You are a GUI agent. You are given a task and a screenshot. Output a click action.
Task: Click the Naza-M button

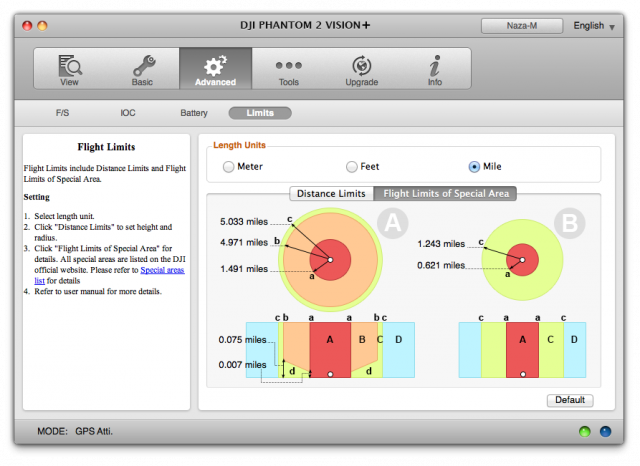coord(522,26)
